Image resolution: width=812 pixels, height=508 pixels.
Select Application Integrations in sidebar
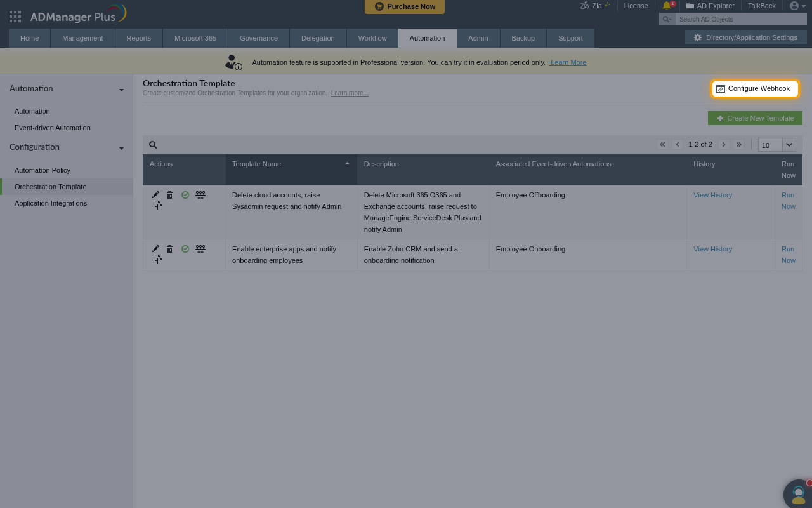[51, 203]
